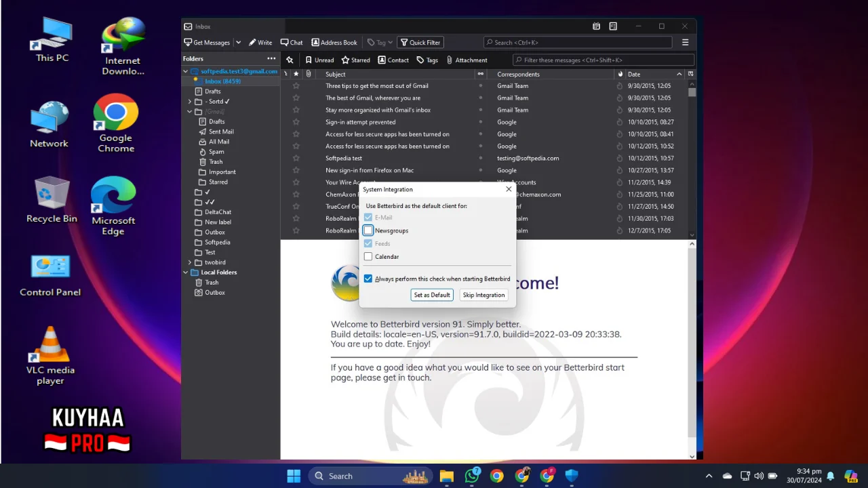The height and width of the screenshot is (488, 868).
Task: Open the All Mail folder
Action: click(x=219, y=142)
